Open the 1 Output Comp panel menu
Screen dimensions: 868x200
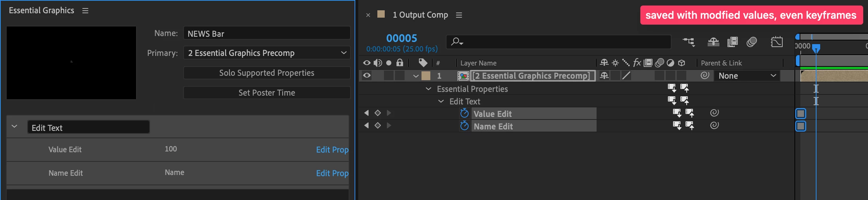coord(459,15)
